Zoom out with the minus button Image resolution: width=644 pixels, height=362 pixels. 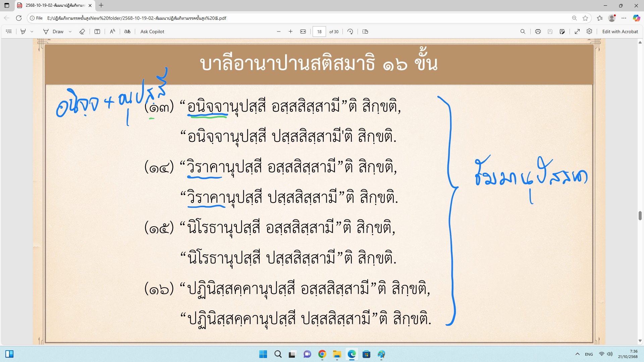click(x=279, y=32)
